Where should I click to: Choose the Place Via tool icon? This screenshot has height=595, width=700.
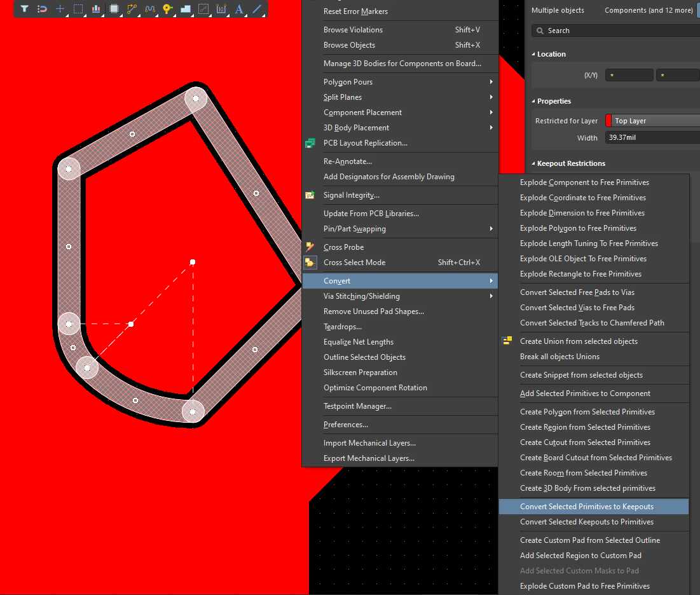(x=168, y=9)
